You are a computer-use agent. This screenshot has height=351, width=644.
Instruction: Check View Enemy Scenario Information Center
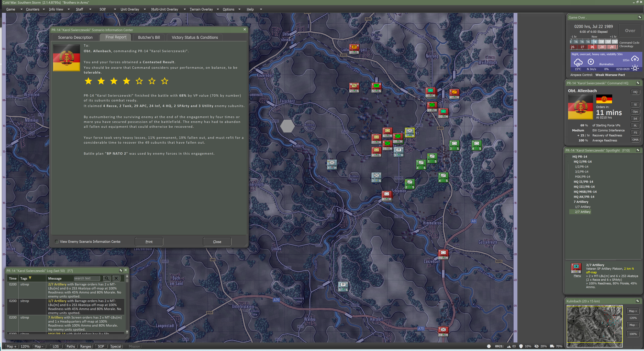point(57,241)
